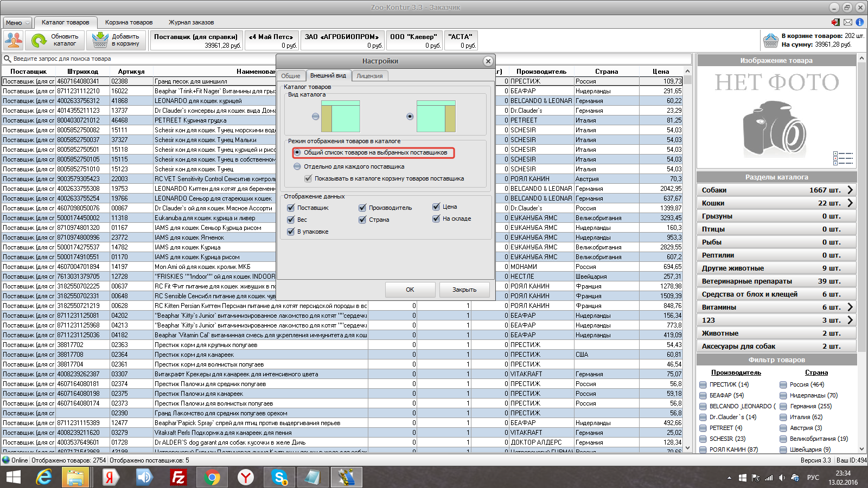The width and height of the screenshot is (868, 488).
Task: Switch to the Журнал заказов tab
Action: 191,22
